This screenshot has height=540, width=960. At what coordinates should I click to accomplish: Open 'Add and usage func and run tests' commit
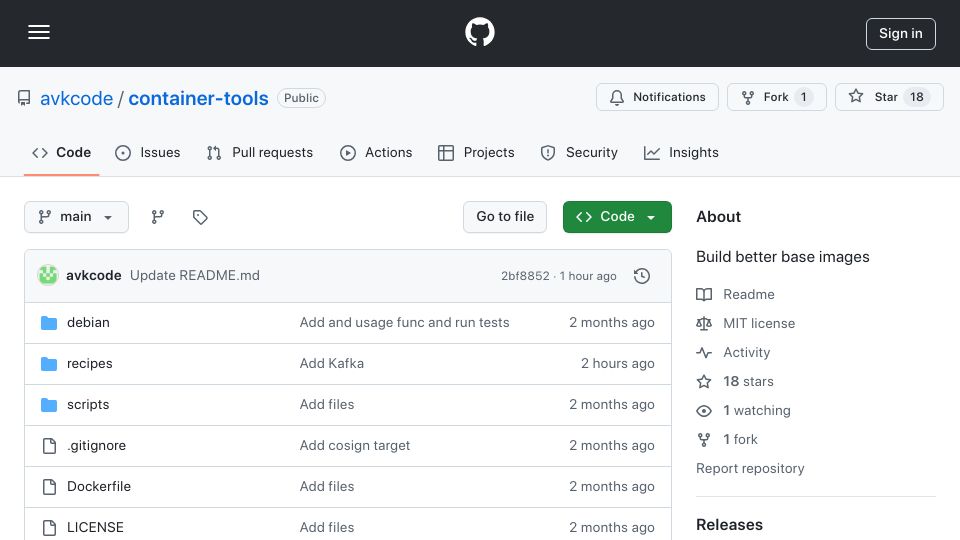click(404, 323)
